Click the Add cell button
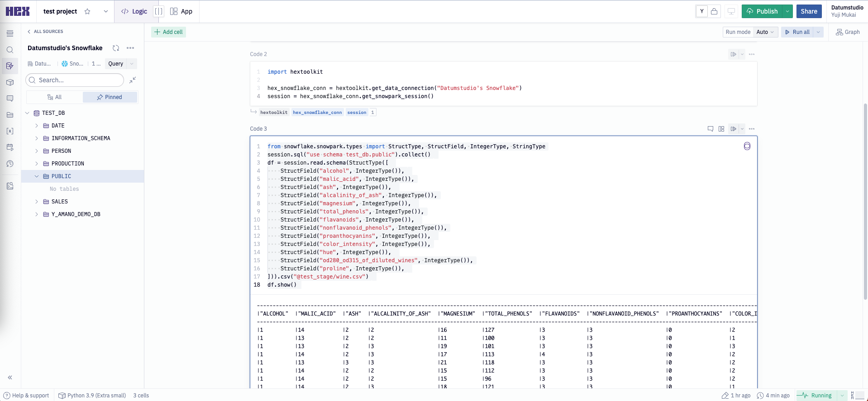The image size is (868, 401). point(168,32)
